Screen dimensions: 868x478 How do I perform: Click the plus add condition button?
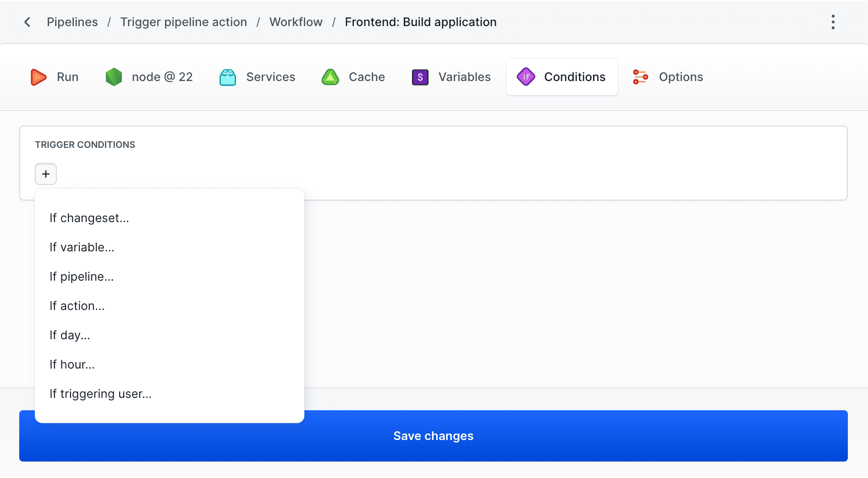pyautogui.click(x=46, y=174)
